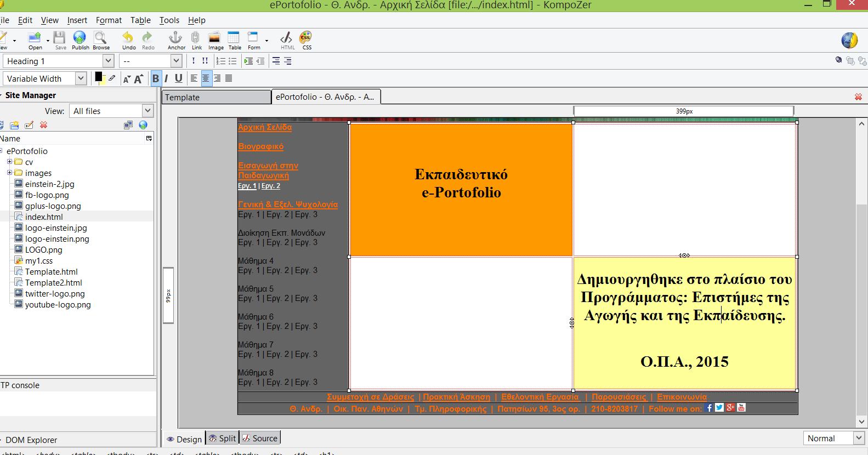
Task: Open the Variable Width font dropdown
Action: click(x=44, y=78)
